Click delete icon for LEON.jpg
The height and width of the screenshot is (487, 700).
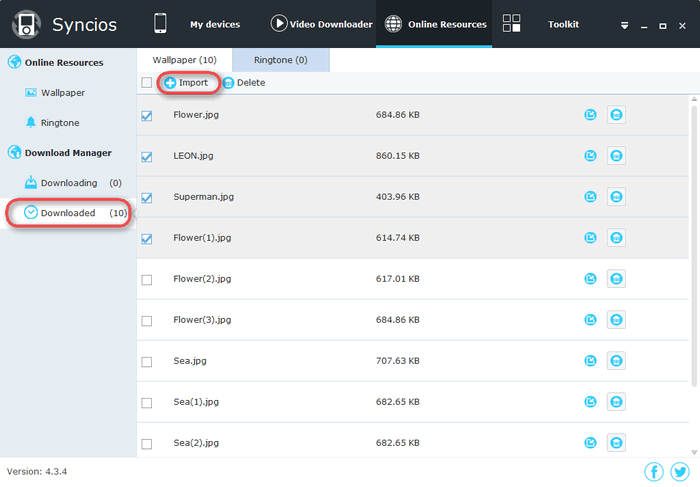point(616,156)
